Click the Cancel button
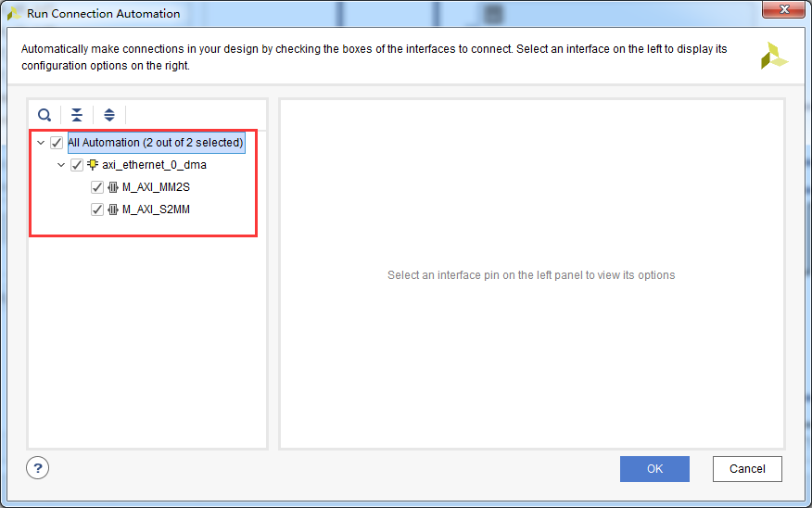This screenshot has height=508, width=812. pos(747,469)
